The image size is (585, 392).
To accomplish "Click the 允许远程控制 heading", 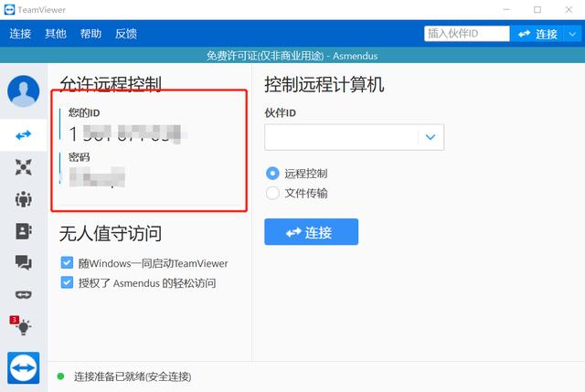I will point(111,83).
